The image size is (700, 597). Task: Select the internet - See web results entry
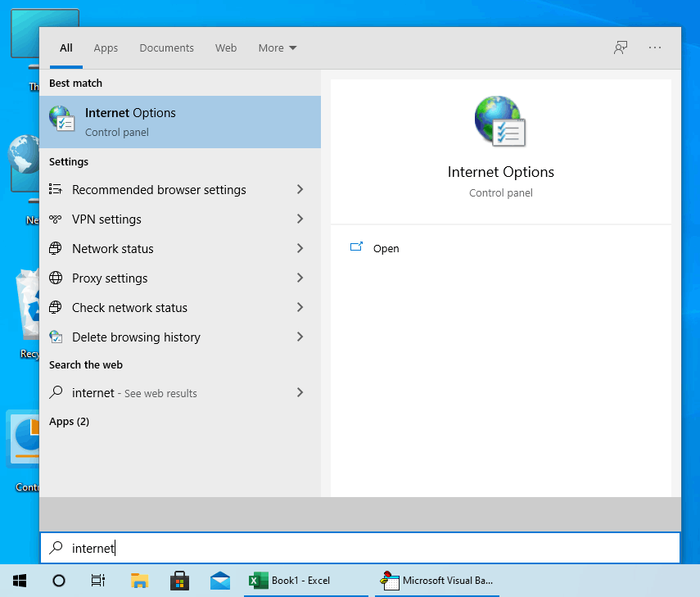180,392
